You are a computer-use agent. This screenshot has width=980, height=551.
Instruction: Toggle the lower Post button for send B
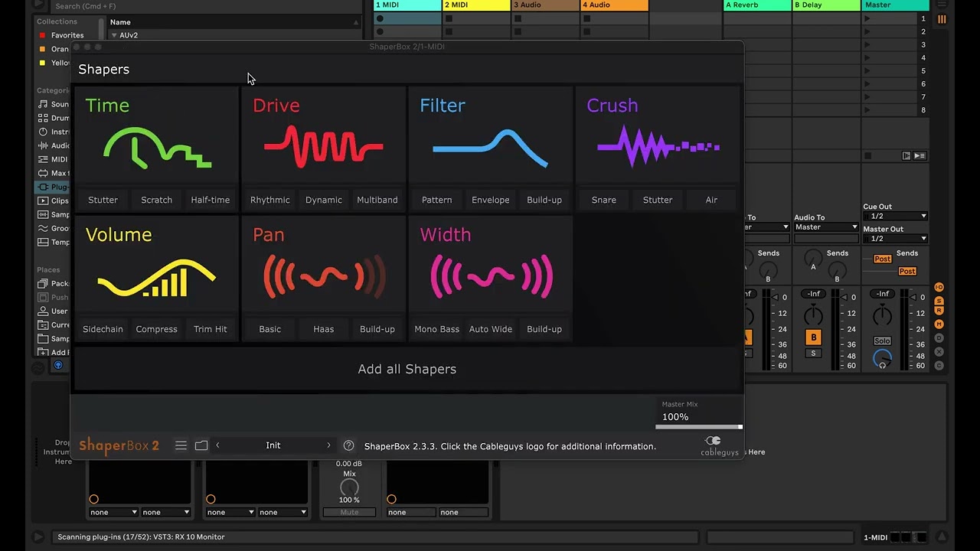point(907,271)
